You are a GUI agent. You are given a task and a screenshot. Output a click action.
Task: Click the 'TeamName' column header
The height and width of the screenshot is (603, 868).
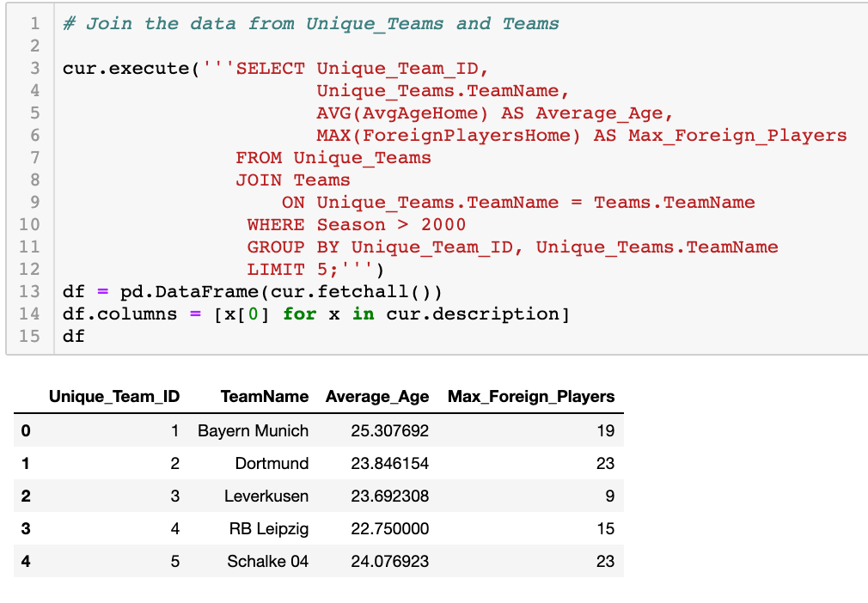tap(265, 397)
